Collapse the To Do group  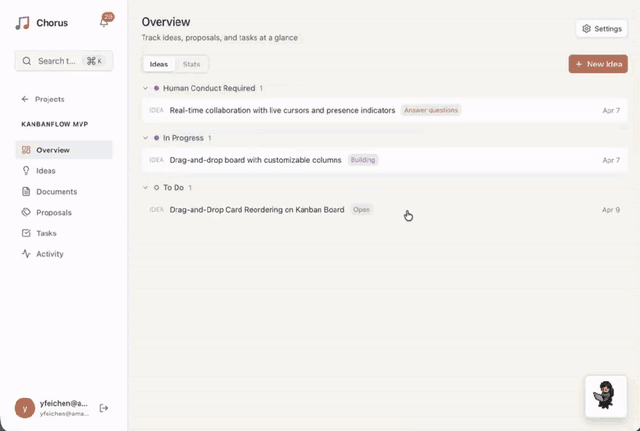click(x=145, y=188)
